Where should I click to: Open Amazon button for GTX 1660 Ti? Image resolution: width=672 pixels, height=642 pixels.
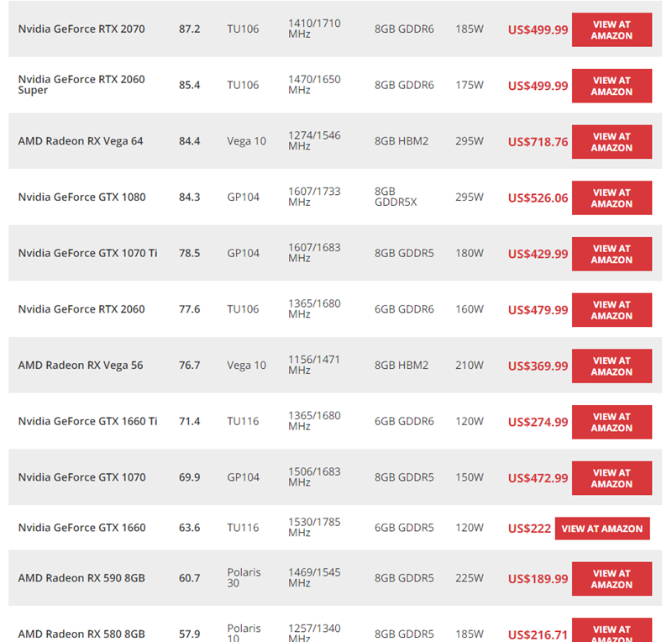pos(612,422)
